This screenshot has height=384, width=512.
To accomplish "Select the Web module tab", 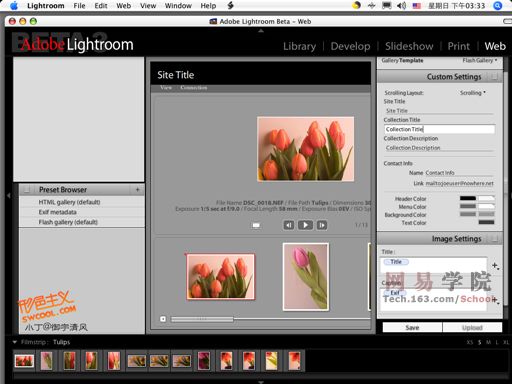I will point(495,46).
